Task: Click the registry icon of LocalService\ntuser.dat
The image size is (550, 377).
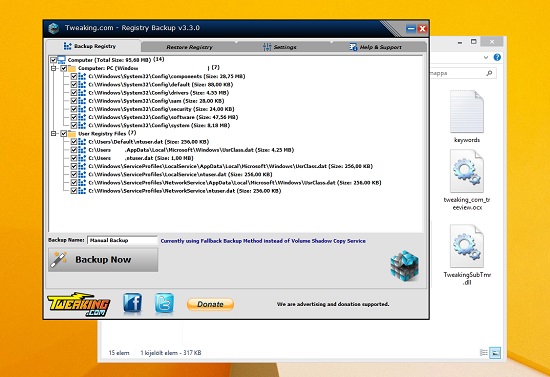Action: pyautogui.click(x=82, y=174)
